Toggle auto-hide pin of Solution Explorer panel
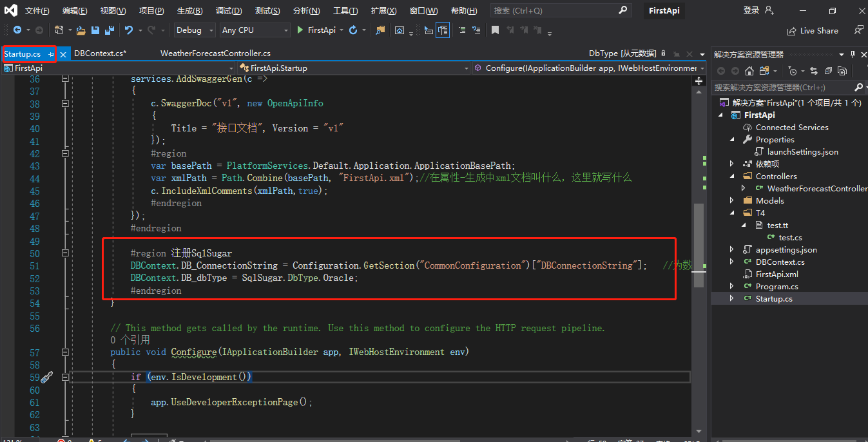The image size is (868, 442). click(853, 54)
